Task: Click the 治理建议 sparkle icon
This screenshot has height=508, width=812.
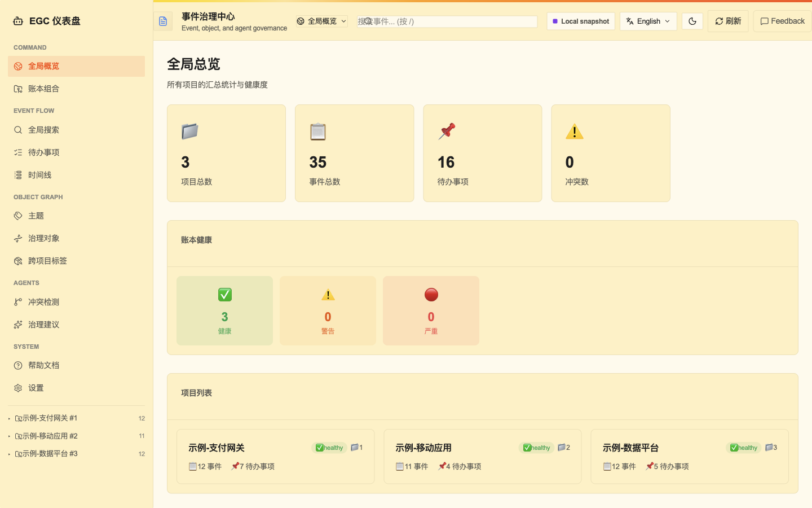Action: click(18, 325)
